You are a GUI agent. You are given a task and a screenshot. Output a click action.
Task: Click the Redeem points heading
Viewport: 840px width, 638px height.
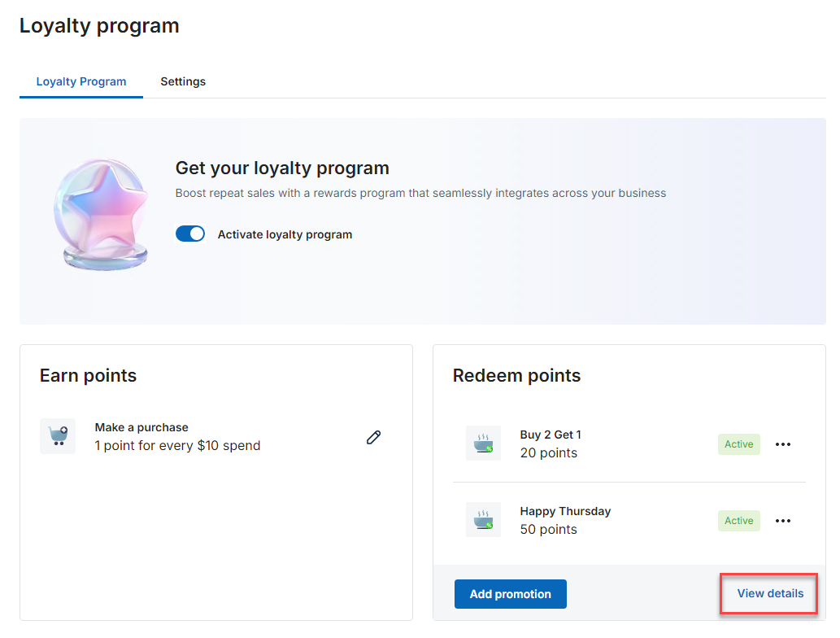516,375
